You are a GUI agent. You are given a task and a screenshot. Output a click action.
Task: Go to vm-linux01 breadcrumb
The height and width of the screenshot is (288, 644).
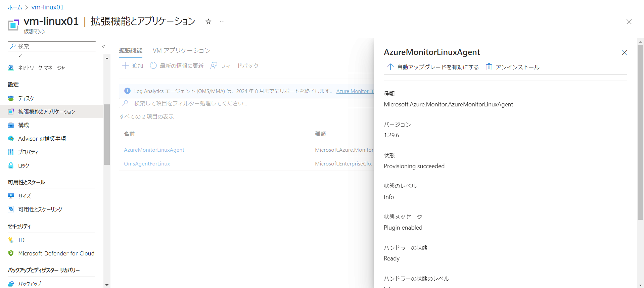47,7
